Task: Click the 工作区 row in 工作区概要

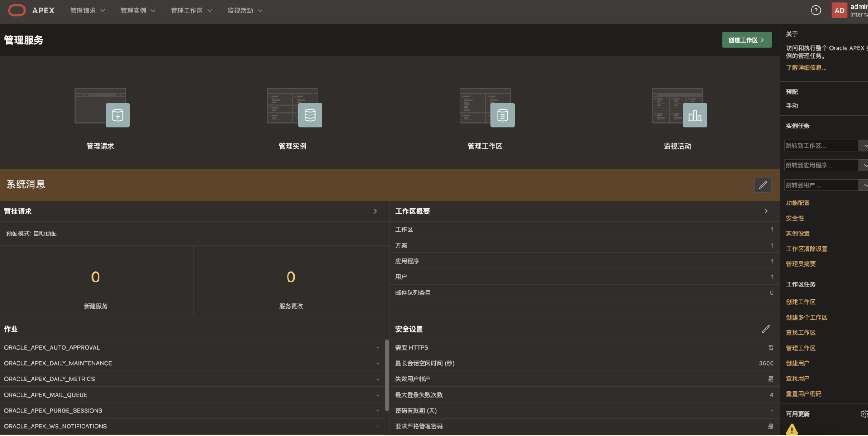Action: tap(584, 229)
